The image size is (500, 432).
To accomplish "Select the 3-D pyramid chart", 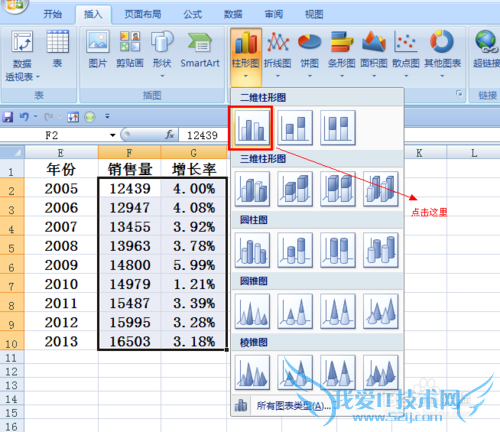I will pos(381,372).
